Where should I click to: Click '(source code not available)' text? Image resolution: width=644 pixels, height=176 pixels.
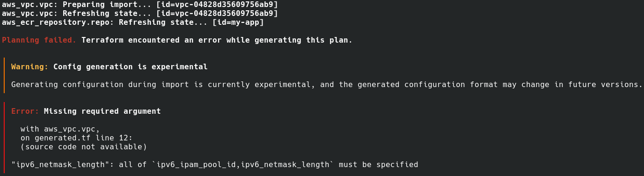pos(84,147)
